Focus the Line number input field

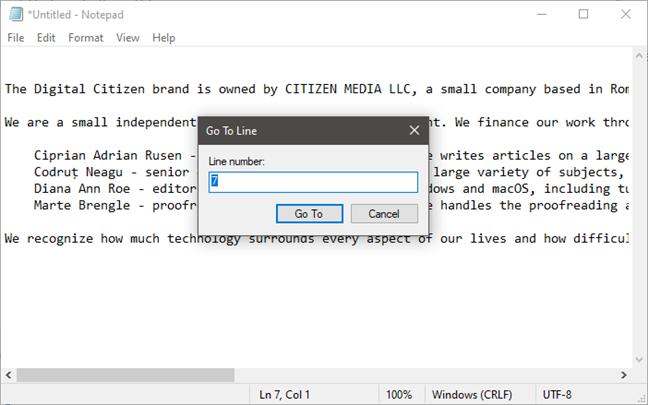(313, 182)
